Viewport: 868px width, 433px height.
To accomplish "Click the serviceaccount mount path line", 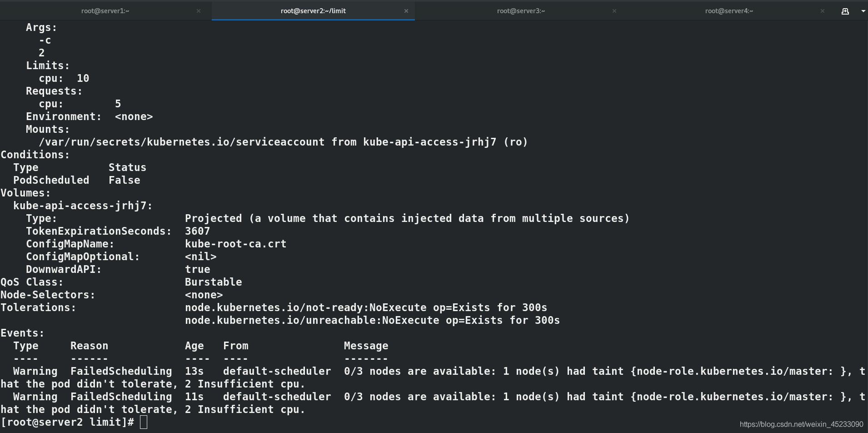I will coord(283,142).
